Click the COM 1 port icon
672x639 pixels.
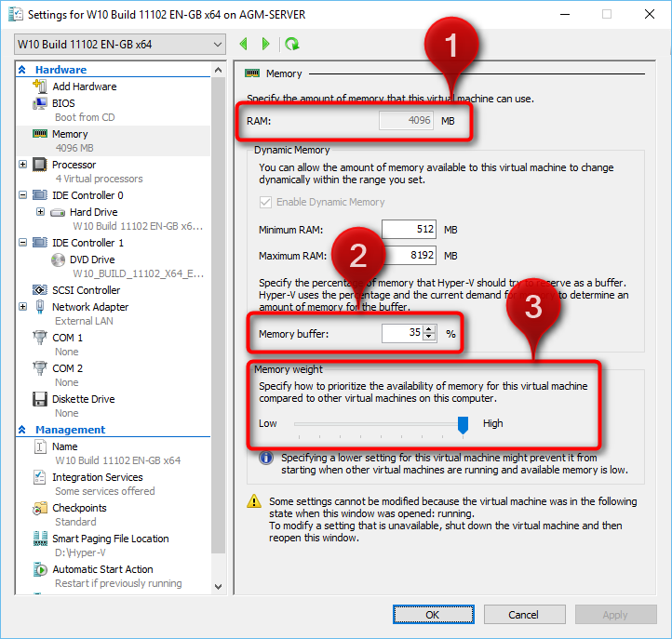click(x=40, y=338)
